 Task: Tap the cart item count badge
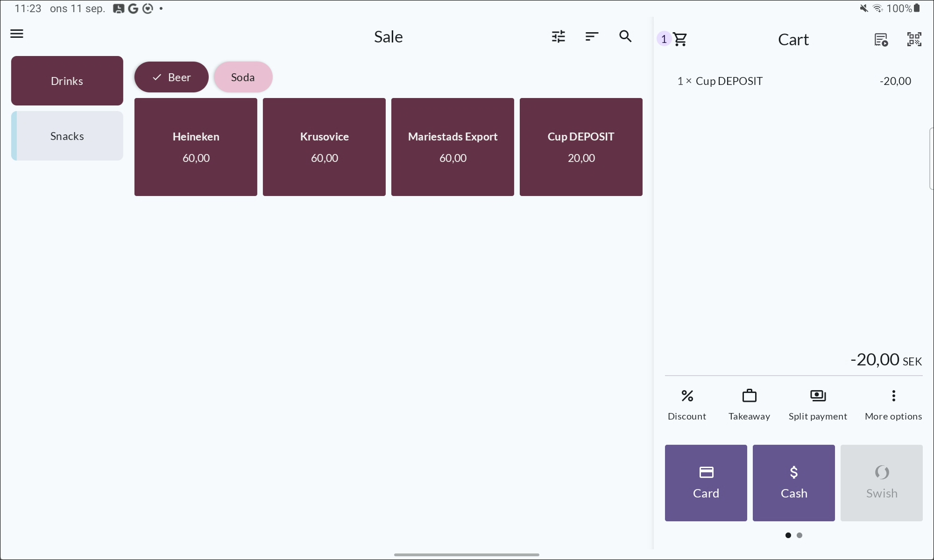664,39
